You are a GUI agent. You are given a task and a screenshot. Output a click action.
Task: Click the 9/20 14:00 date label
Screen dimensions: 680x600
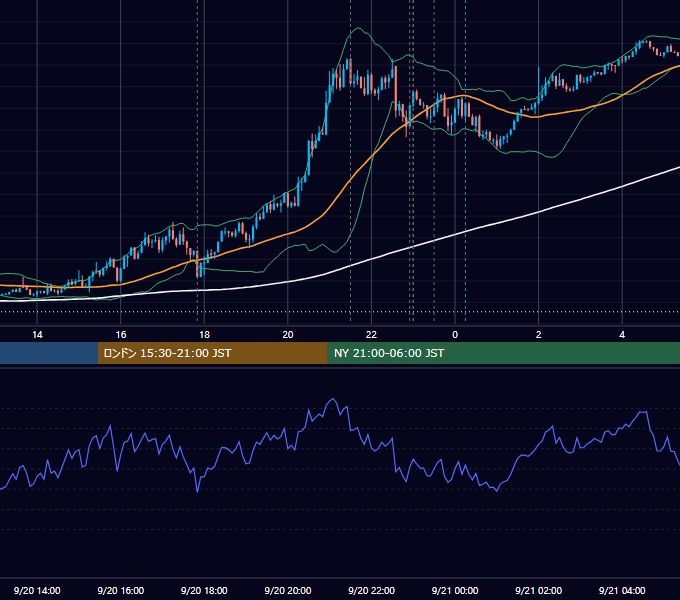tap(37, 590)
